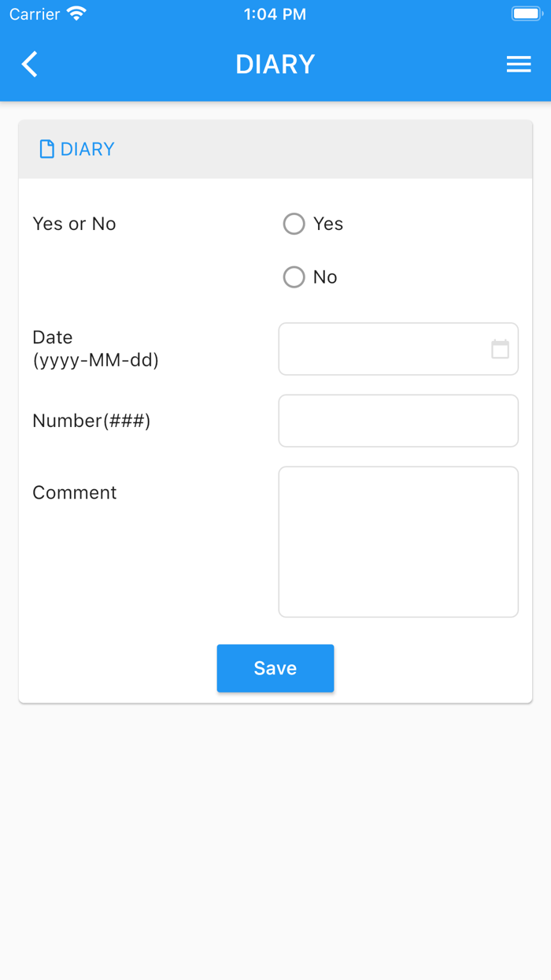This screenshot has height=980, width=551.
Task: Open the hamburger menu
Action: coord(519,65)
